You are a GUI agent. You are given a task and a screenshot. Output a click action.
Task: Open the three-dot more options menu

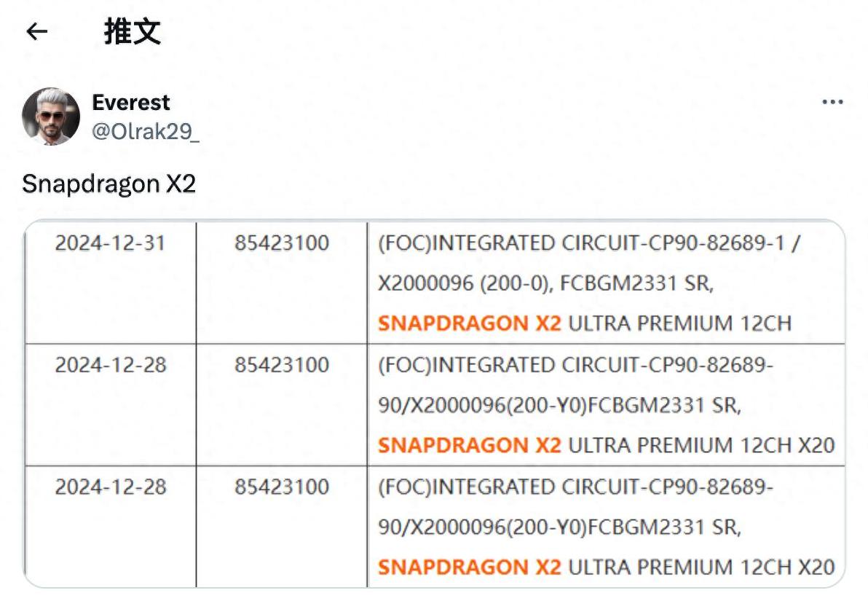pyautogui.click(x=832, y=102)
